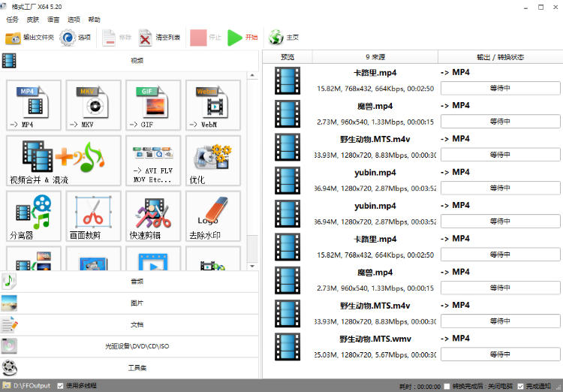Choose the -> MKV format tile
The height and width of the screenshot is (392, 563).
pyautogui.click(x=93, y=105)
